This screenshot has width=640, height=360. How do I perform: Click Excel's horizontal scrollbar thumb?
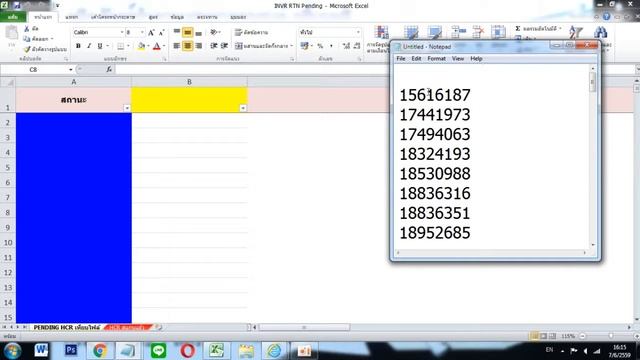point(304,327)
